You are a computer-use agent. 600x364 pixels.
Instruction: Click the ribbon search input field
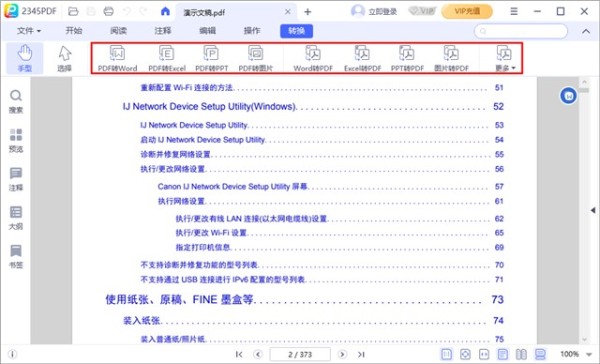521,31
